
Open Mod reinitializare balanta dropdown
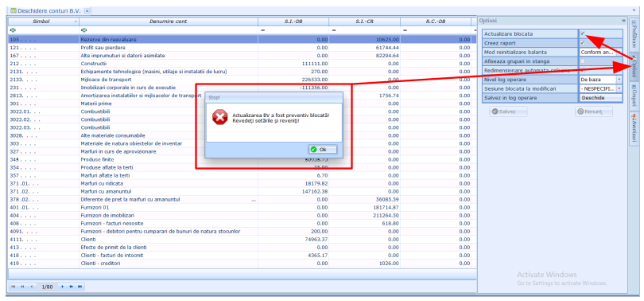coord(619,53)
